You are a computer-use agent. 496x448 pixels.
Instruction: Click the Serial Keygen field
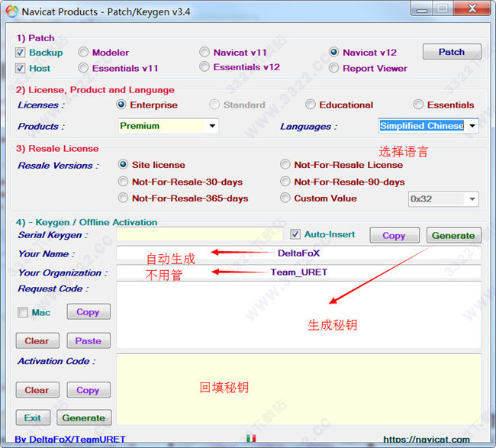[199, 234]
